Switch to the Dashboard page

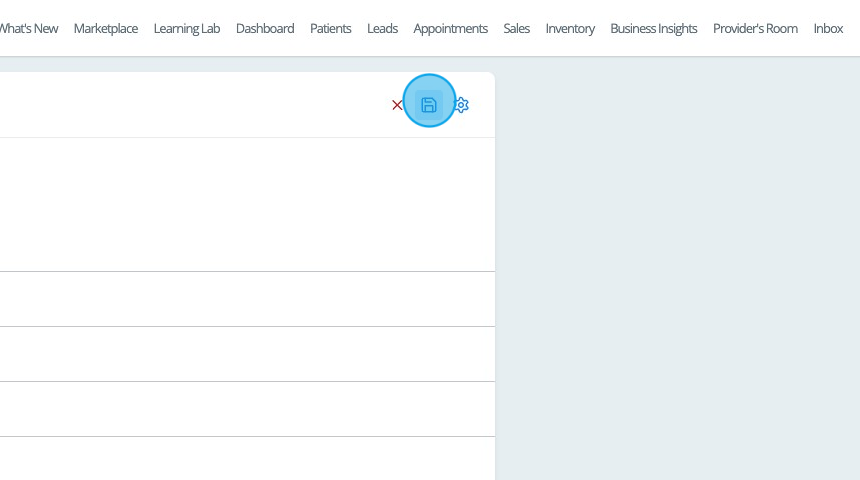(265, 29)
